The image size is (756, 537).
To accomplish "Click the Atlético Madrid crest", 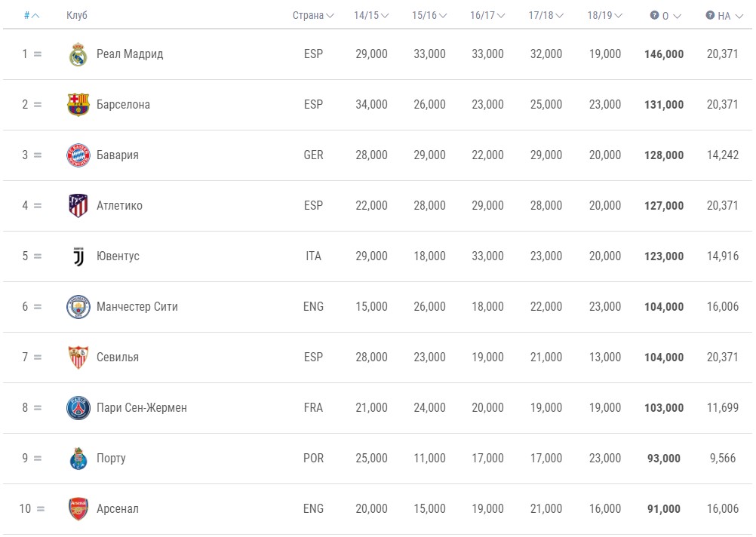I will (x=78, y=206).
